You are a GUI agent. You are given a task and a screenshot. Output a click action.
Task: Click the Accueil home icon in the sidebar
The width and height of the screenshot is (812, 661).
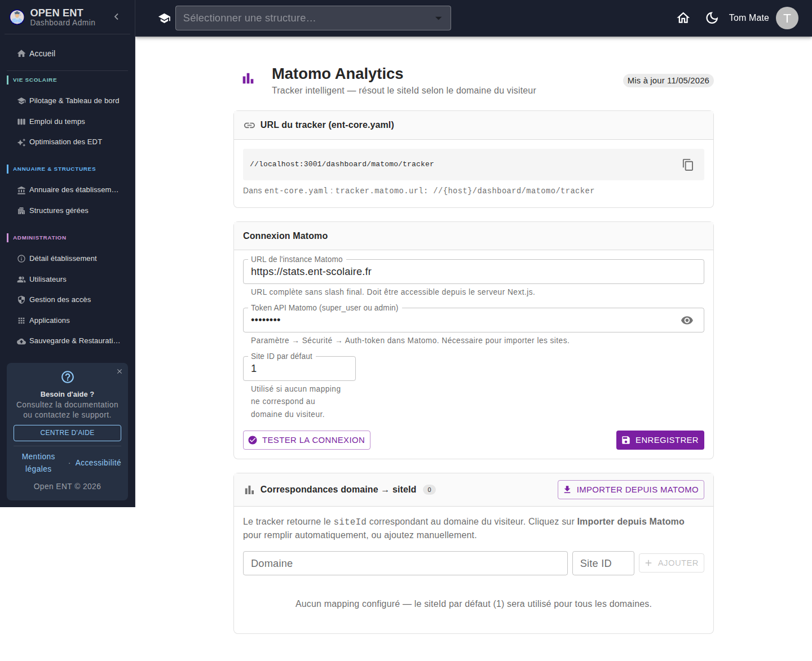[21, 54]
